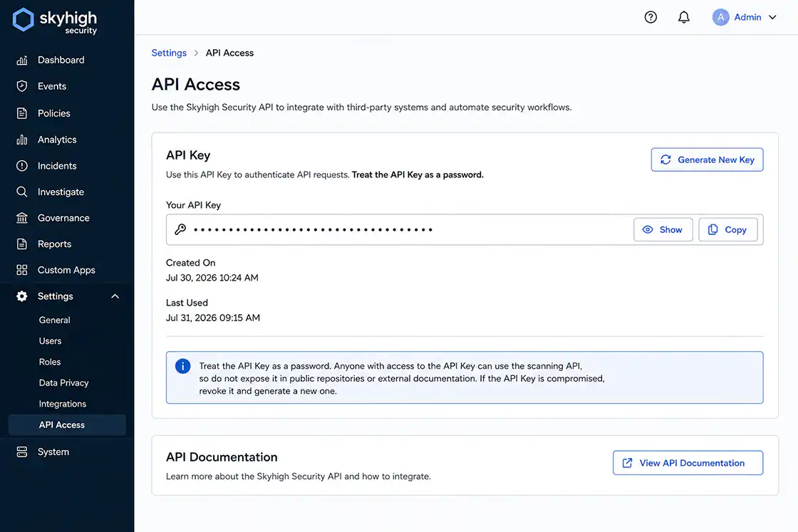Expand the Admin account dropdown chevron
This screenshot has height=532, width=798.
pos(772,17)
